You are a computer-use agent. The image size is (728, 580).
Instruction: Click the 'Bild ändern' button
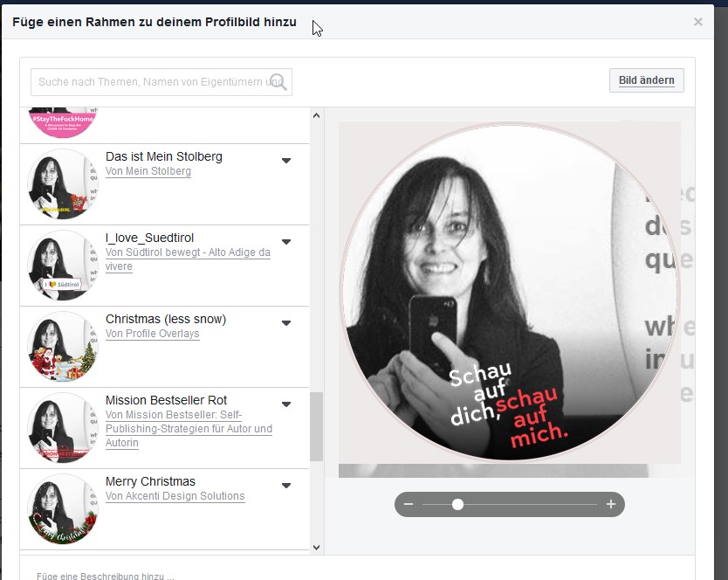coord(646,80)
